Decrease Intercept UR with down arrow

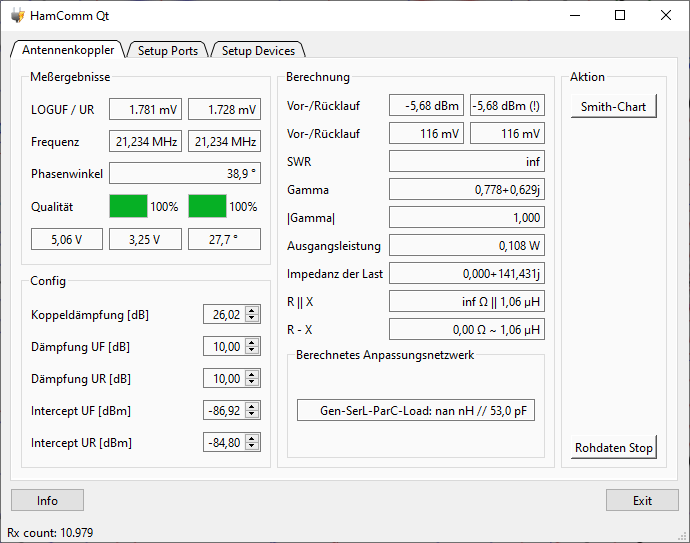point(252,447)
